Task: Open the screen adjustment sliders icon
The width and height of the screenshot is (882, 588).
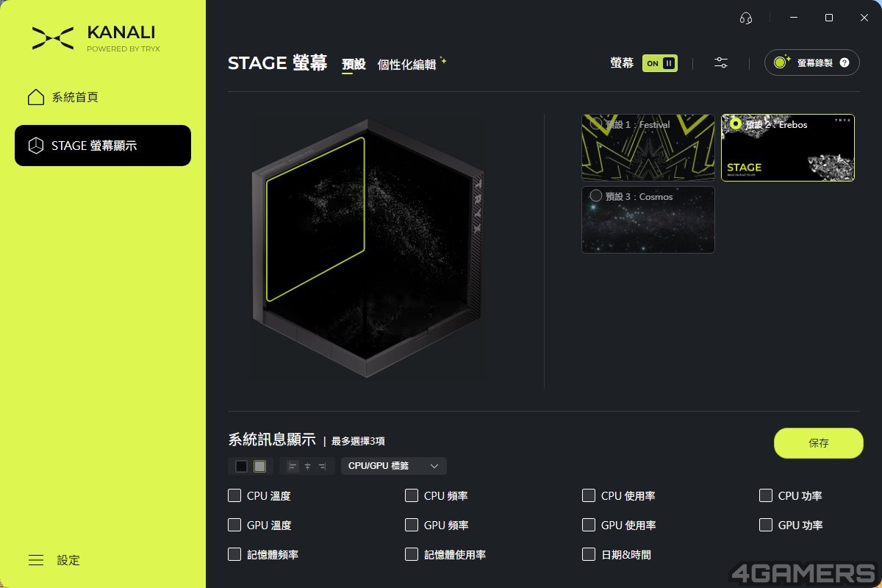Action: click(x=721, y=63)
